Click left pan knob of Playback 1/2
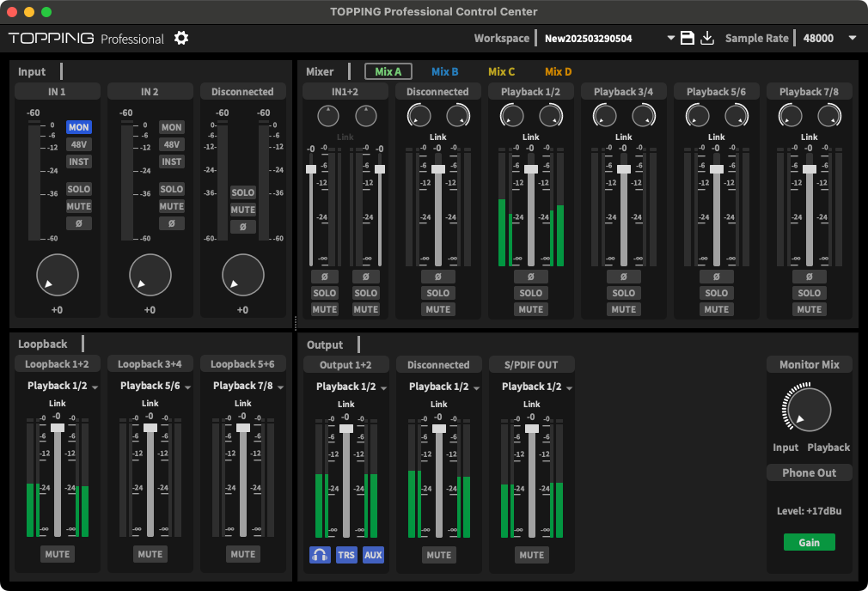The image size is (868, 591). (512, 116)
